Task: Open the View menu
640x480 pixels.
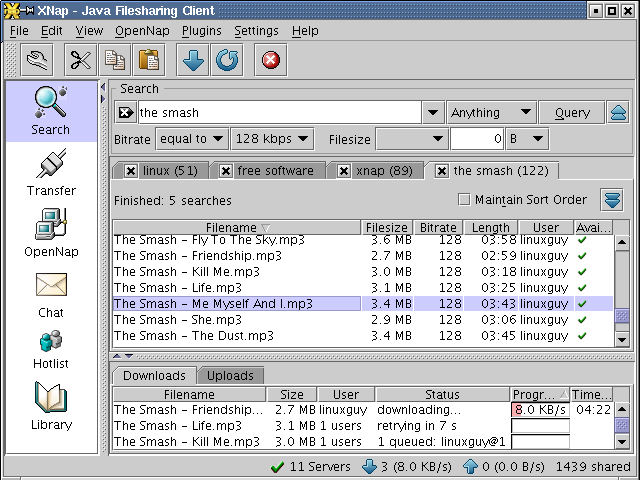Action: click(x=89, y=31)
